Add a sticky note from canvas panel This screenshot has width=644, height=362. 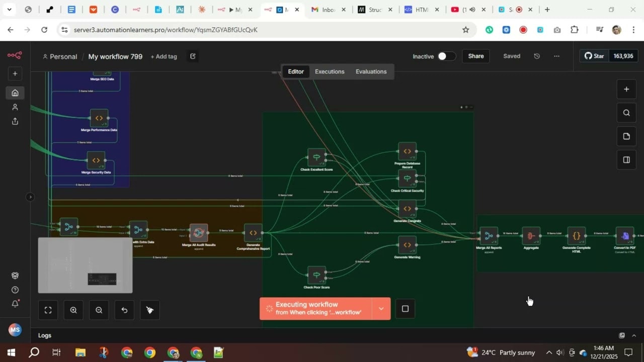point(626,136)
